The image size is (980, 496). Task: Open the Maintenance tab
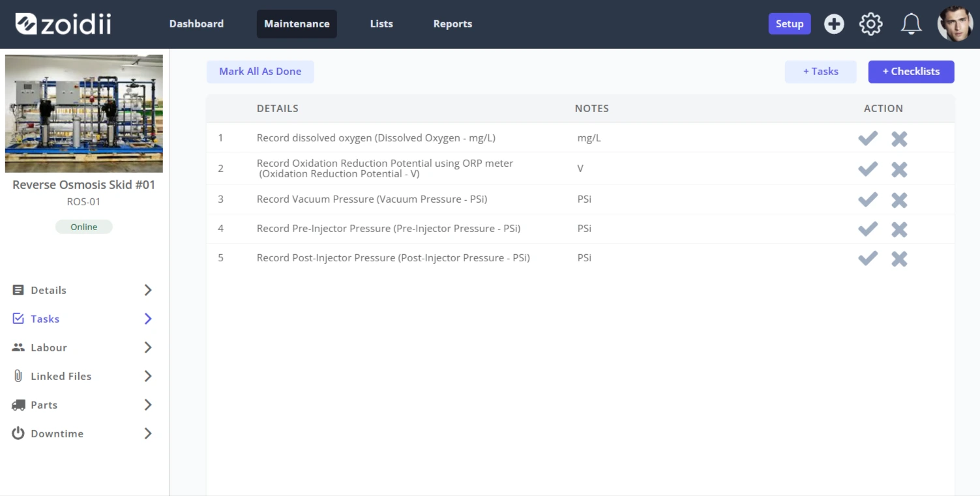pos(297,24)
